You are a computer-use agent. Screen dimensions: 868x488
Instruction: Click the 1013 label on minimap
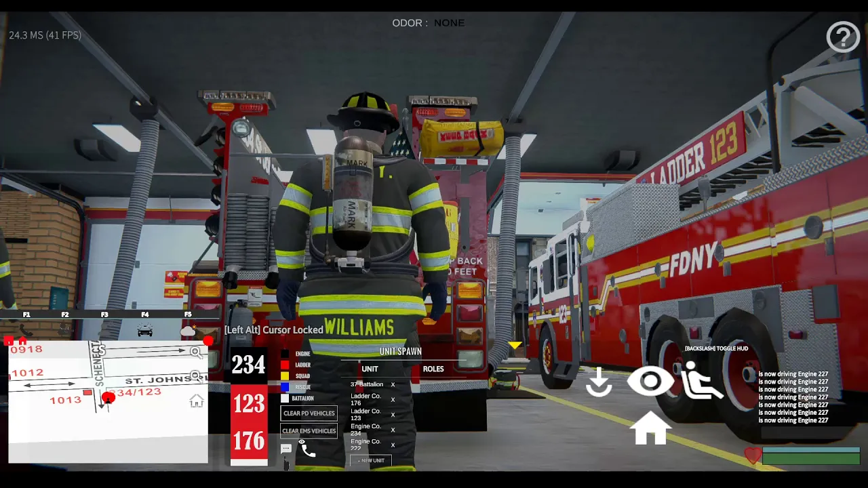[x=66, y=400]
